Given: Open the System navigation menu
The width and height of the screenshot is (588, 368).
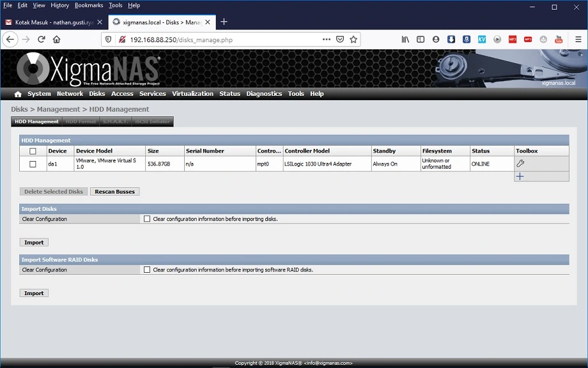Looking at the screenshot, I should tap(39, 94).
